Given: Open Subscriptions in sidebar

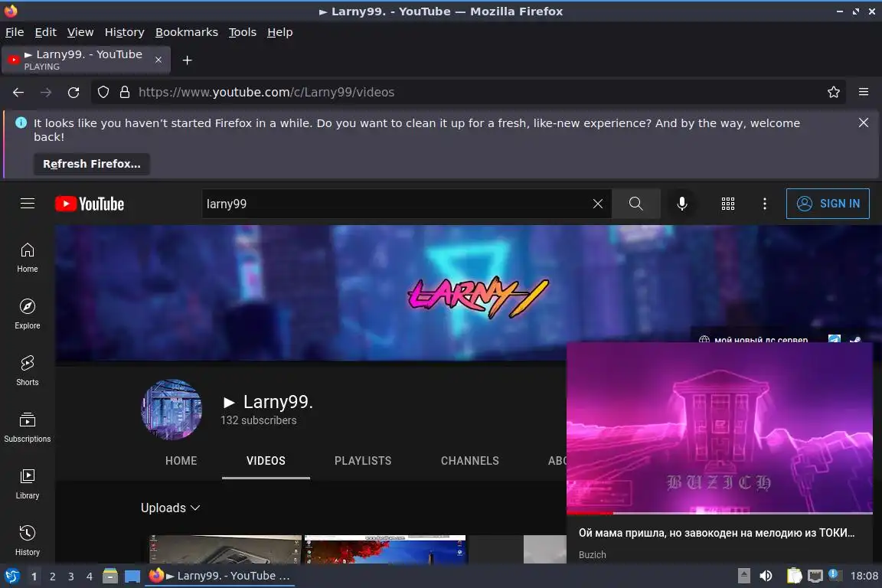Looking at the screenshot, I should click(27, 427).
